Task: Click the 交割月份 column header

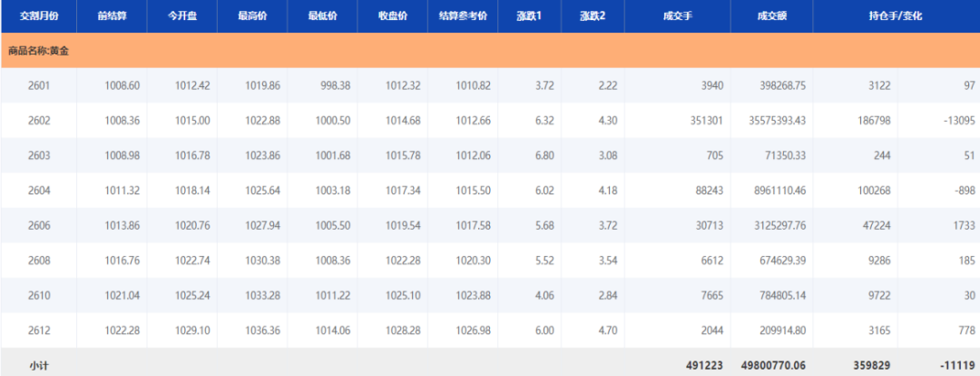Action: pyautogui.click(x=38, y=16)
